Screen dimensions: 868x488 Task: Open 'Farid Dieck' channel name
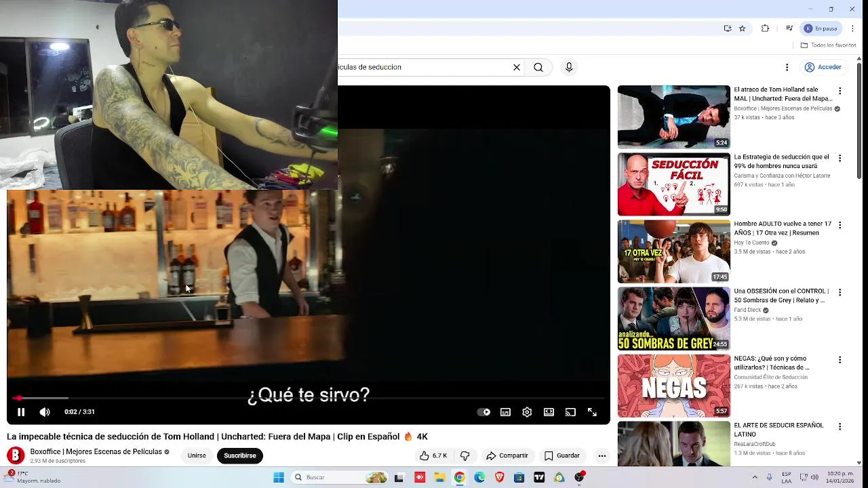pos(747,310)
